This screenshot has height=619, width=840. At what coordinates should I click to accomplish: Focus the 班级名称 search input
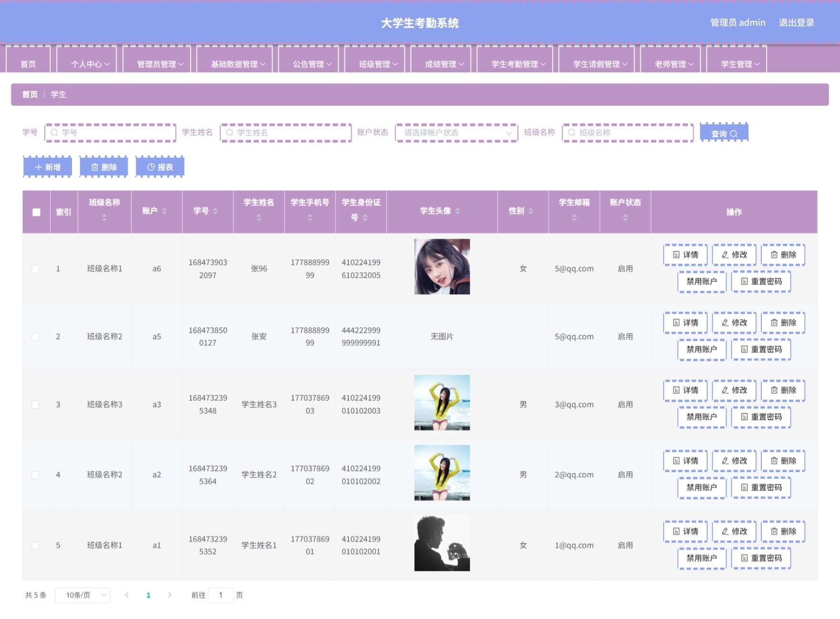coord(628,132)
